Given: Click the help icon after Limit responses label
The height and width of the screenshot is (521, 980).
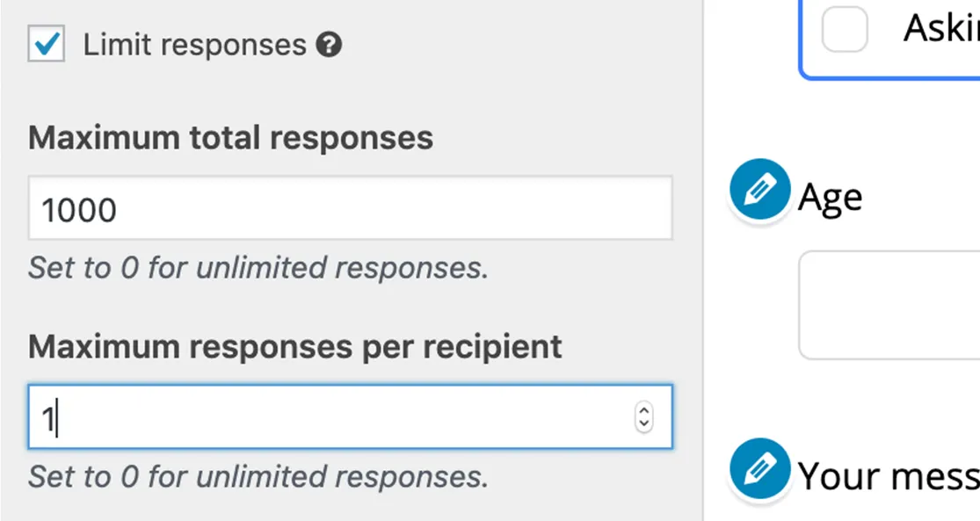Looking at the screenshot, I should [x=330, y=43].
